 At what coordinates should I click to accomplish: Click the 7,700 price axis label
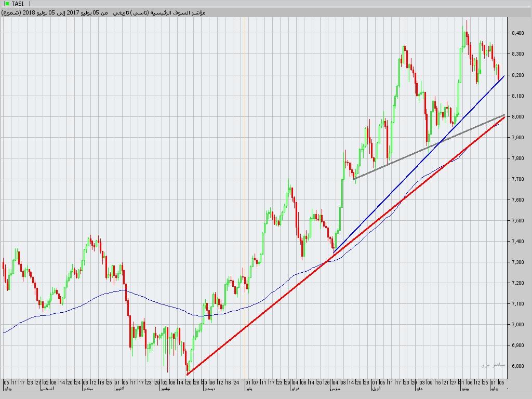[x=518, y=179]
